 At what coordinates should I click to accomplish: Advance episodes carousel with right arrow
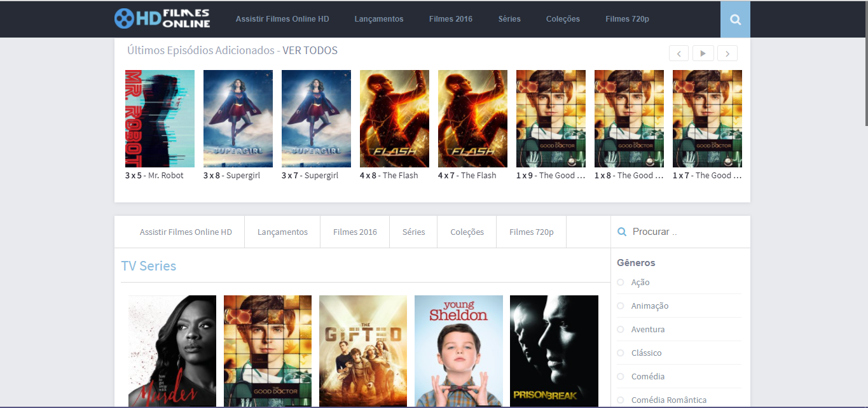727,53
